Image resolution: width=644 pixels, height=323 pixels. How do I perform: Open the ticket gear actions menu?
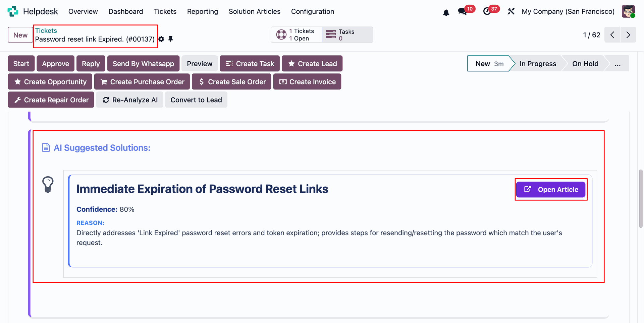161,39
